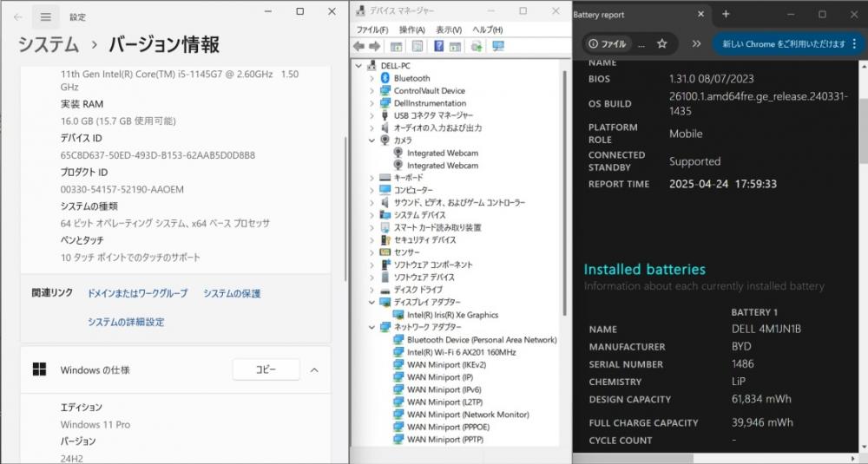Image resolution: width=868 pixels, height=464 pixels.
Task: Expand the ControlVault Device category
Action: point(372,91)
